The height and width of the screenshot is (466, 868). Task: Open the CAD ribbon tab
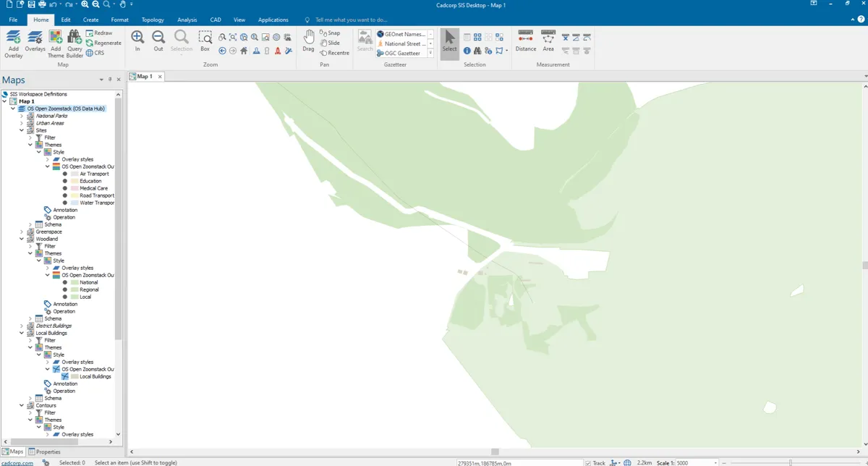pos(215,20)
